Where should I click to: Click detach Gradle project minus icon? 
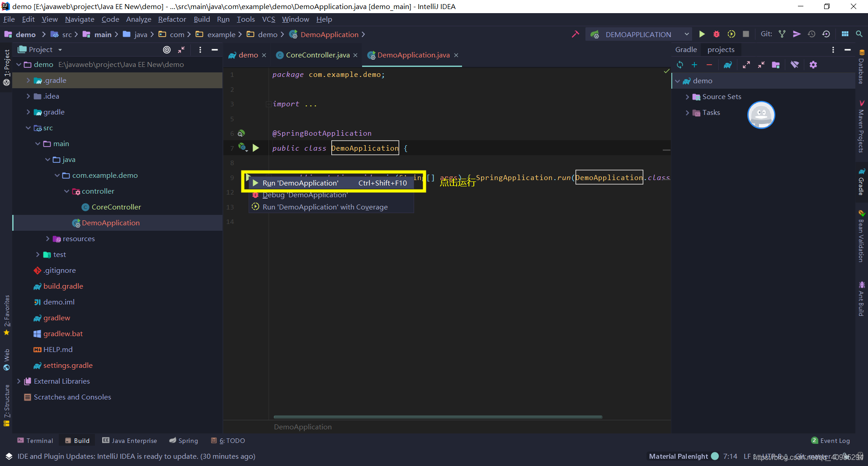click(x=709, y=65)
